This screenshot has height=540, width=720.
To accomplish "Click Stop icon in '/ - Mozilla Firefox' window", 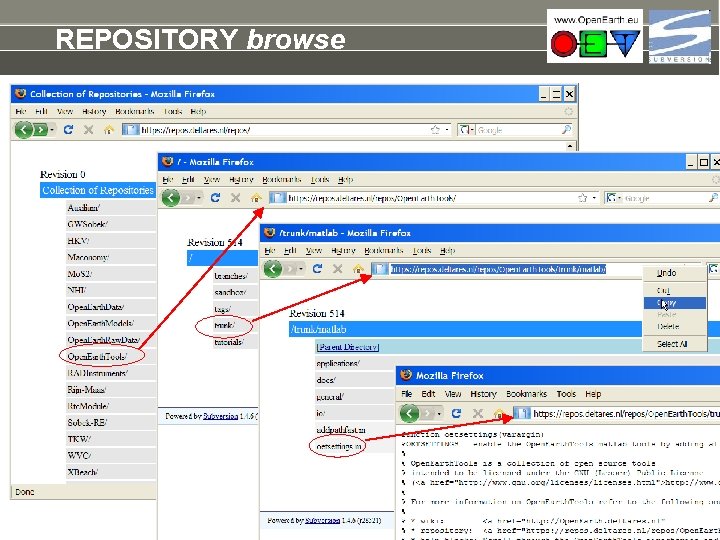I will click(x=236, y=198).
